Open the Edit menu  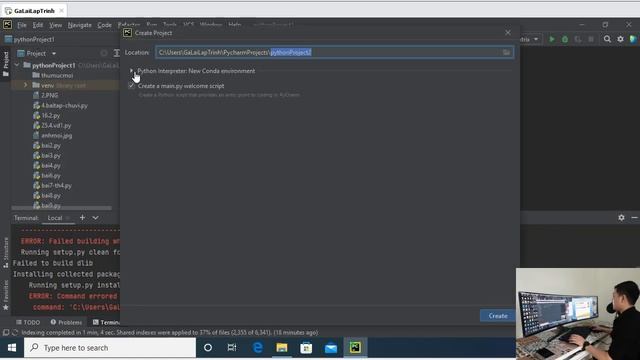pos(38,25)
